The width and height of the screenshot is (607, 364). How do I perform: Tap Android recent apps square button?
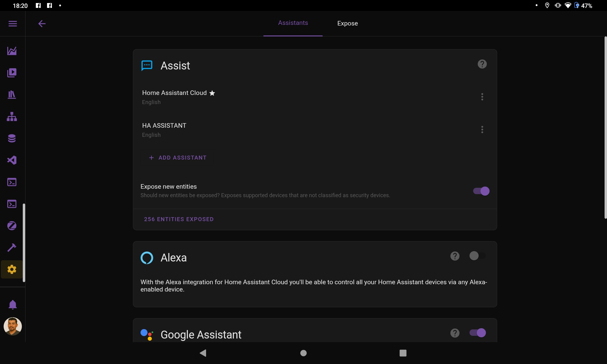point(403,353)
